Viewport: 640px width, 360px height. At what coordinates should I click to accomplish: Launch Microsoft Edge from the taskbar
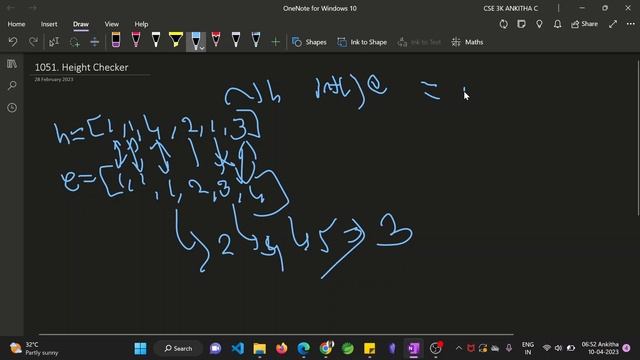pos(304,348)
